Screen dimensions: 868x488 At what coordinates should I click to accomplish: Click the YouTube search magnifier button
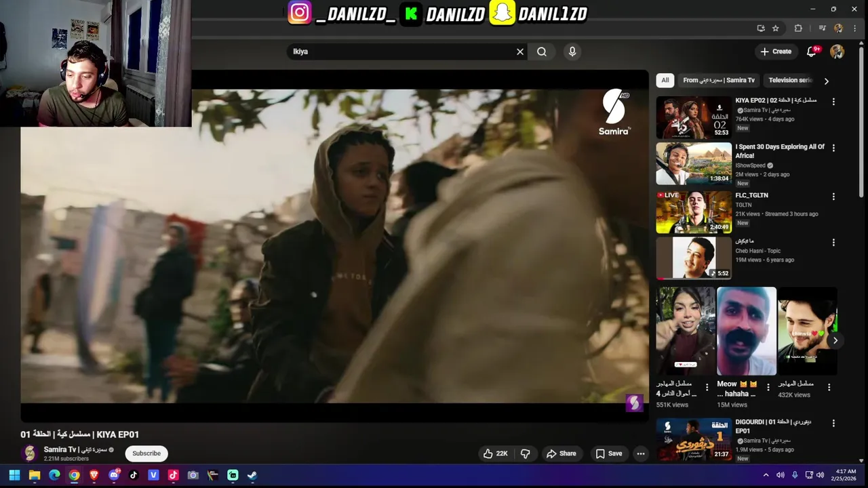(542, 52)
